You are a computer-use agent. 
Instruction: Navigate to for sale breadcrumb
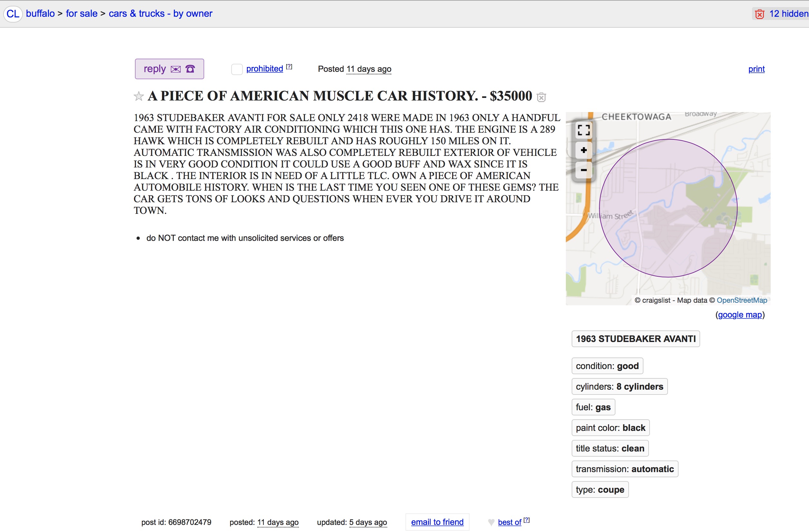(81, 14)
